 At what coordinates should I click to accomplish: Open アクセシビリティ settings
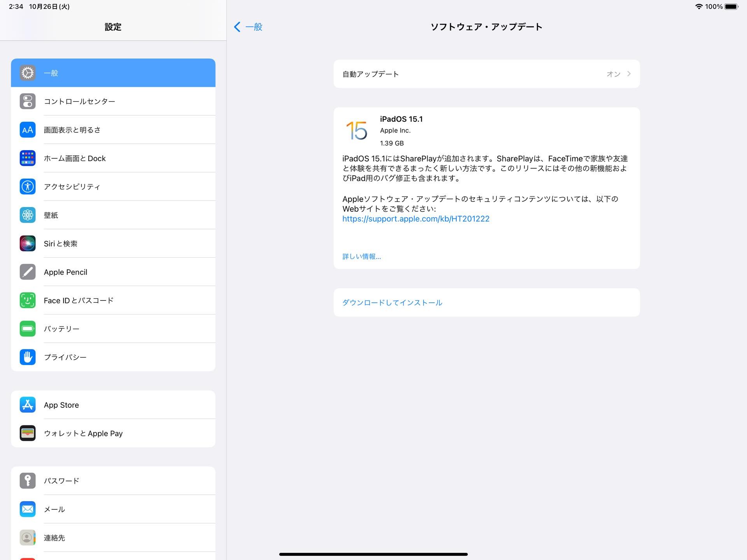(113, 186)
